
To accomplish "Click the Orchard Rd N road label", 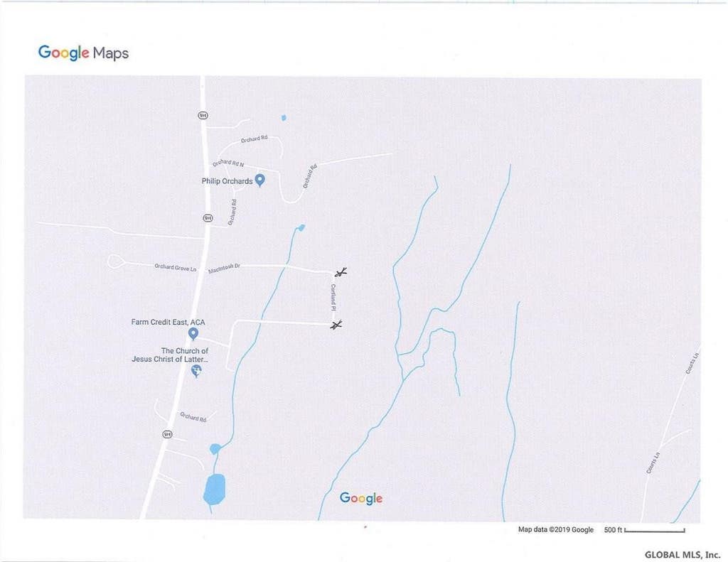I will tap(228, 163).
